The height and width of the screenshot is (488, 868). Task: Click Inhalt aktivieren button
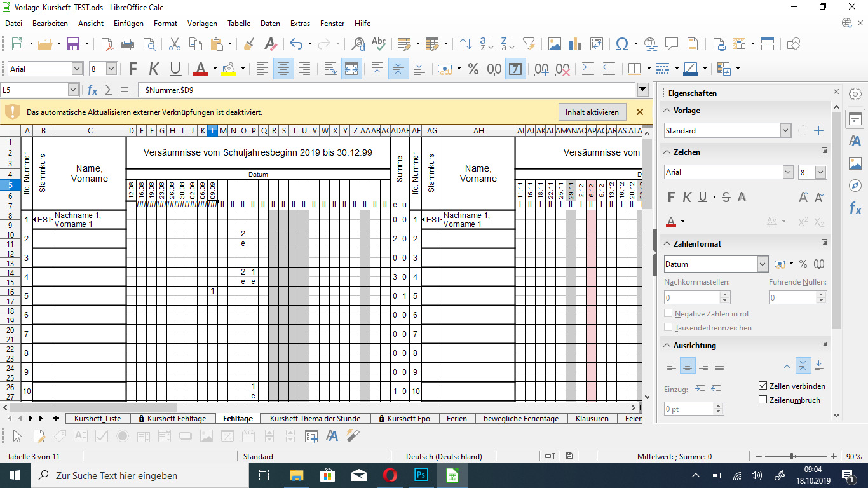point(592,112)
